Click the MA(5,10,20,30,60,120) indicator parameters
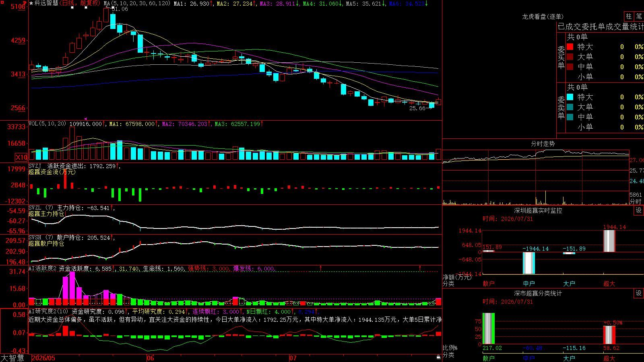Viewport: 644px width, 362px height. tap(137, 4)
